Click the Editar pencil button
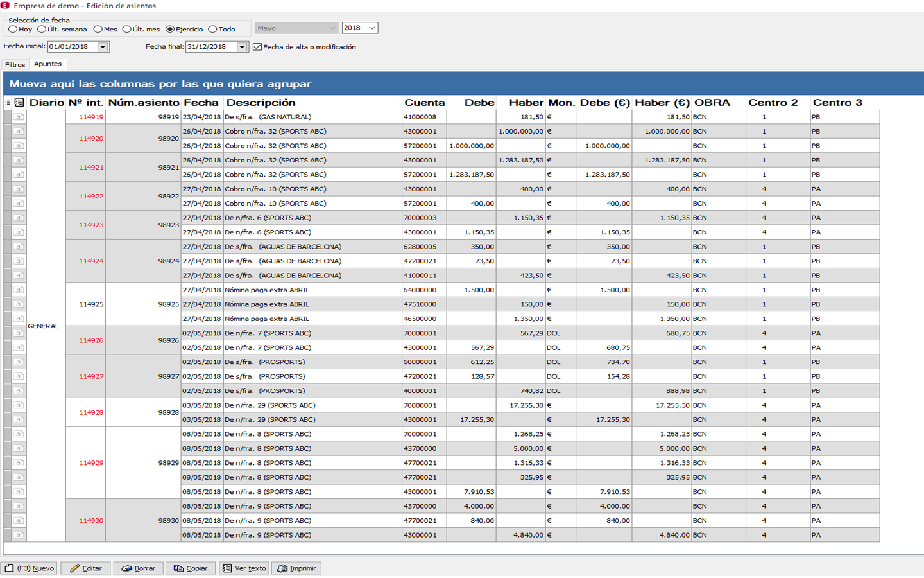 (86, 568)
